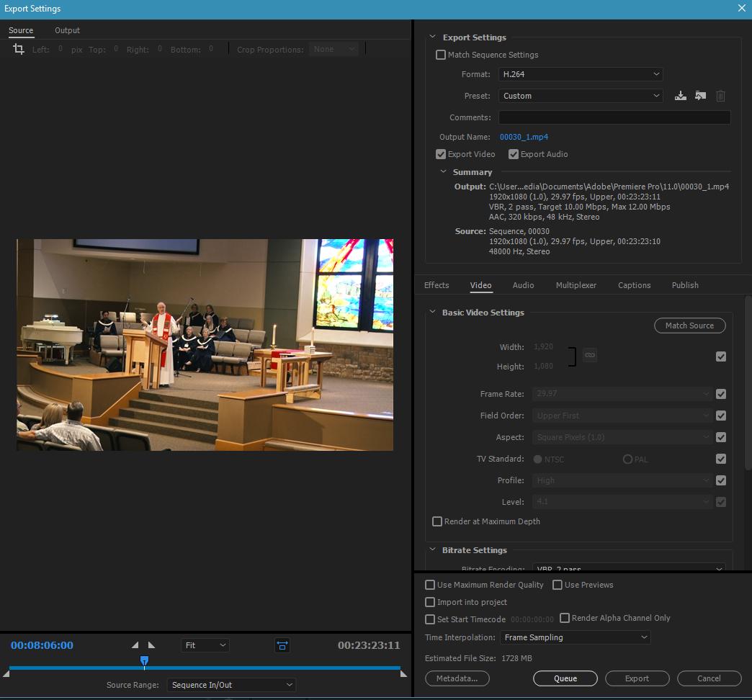Select the NTSC radio button

[537, 459]
